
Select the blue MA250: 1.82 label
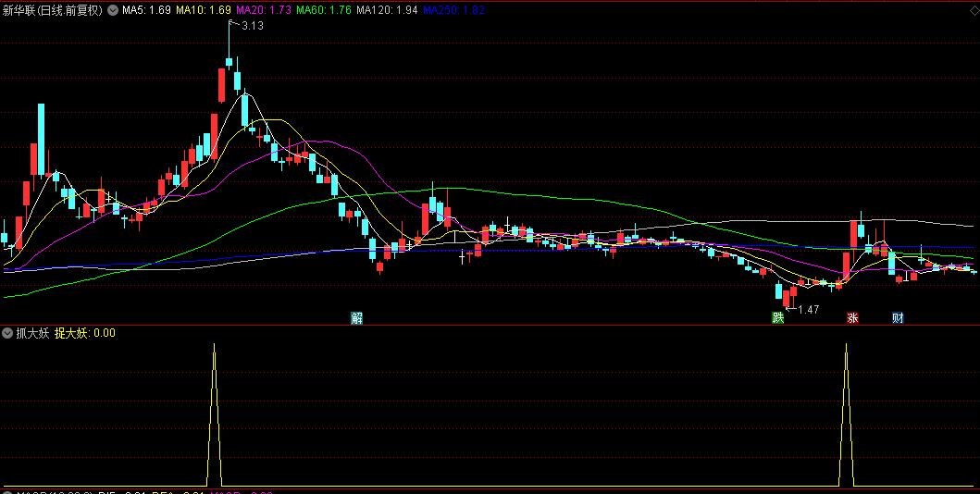coord(453,10)
